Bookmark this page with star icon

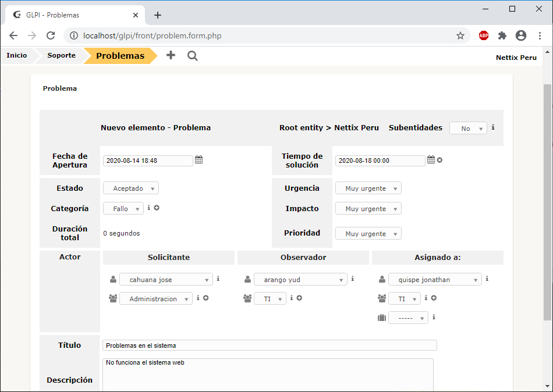[x=460, y=35]
